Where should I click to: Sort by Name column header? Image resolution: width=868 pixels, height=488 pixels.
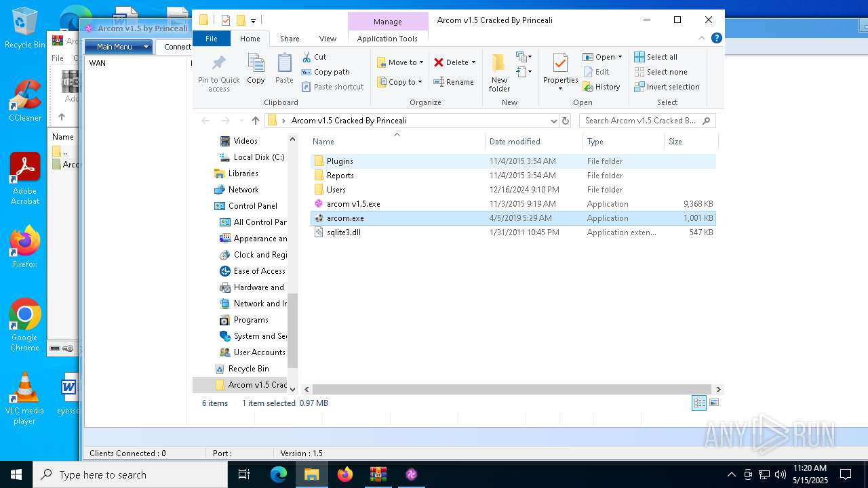tap(397, 142)
